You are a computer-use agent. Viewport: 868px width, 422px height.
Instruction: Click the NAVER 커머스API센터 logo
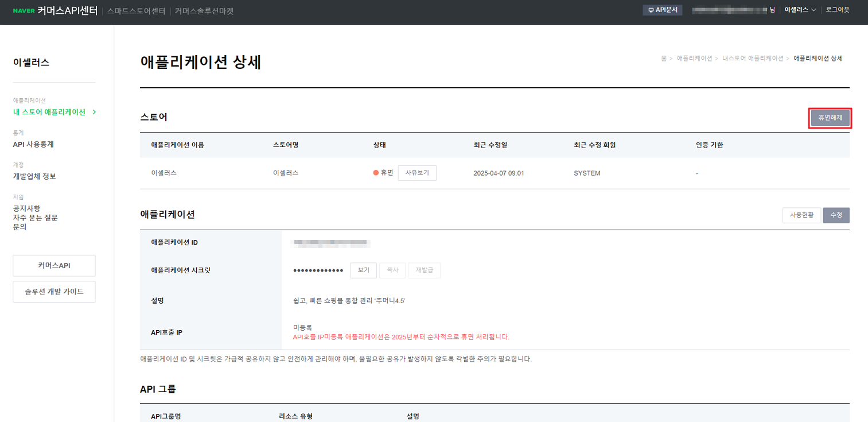point(55,10)
